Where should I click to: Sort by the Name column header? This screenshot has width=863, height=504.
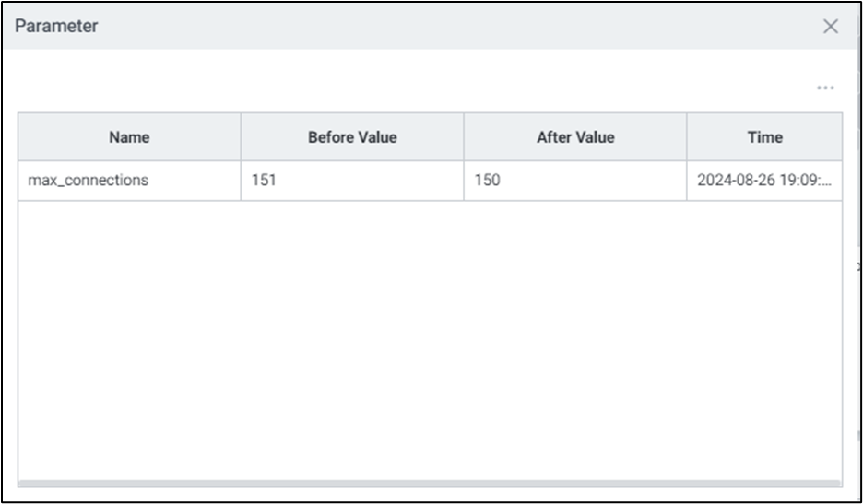pos(129,137)
